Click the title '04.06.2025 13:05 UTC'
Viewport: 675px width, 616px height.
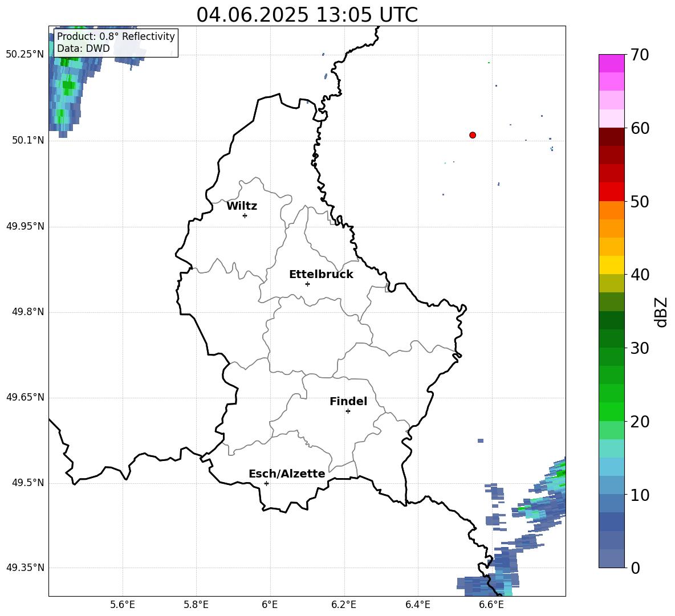307,15
